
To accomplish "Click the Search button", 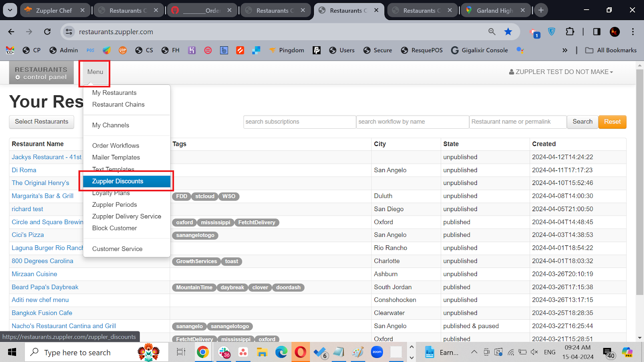I will [x=582, y=122].
